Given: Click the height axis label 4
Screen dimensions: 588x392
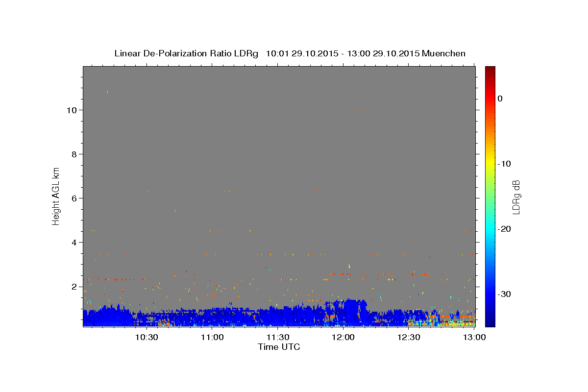Looking at the screenshot, I should tap(73, 243).
